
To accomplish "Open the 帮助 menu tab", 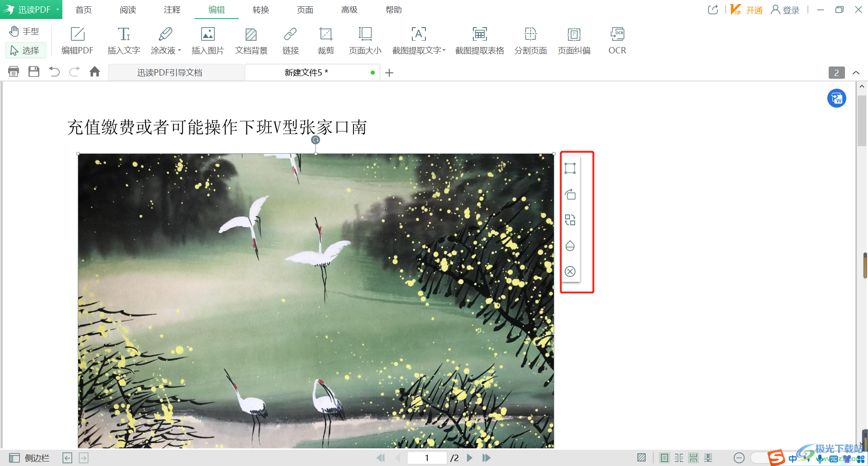I will coord(394,10).
